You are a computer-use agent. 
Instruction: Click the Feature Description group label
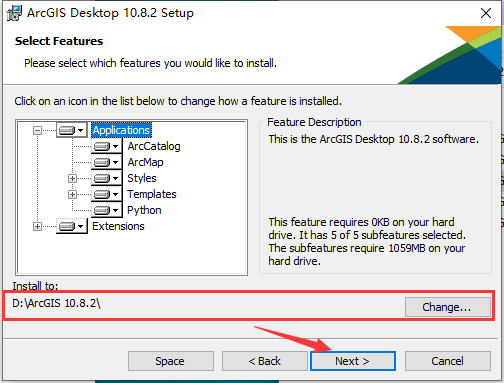click(x=314, y=122)
